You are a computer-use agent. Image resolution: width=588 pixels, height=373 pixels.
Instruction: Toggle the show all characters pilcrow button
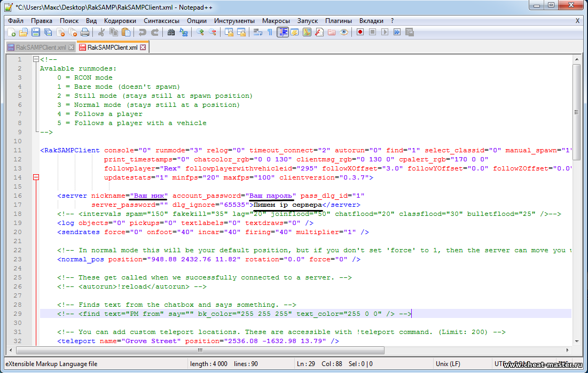[270, 33]
